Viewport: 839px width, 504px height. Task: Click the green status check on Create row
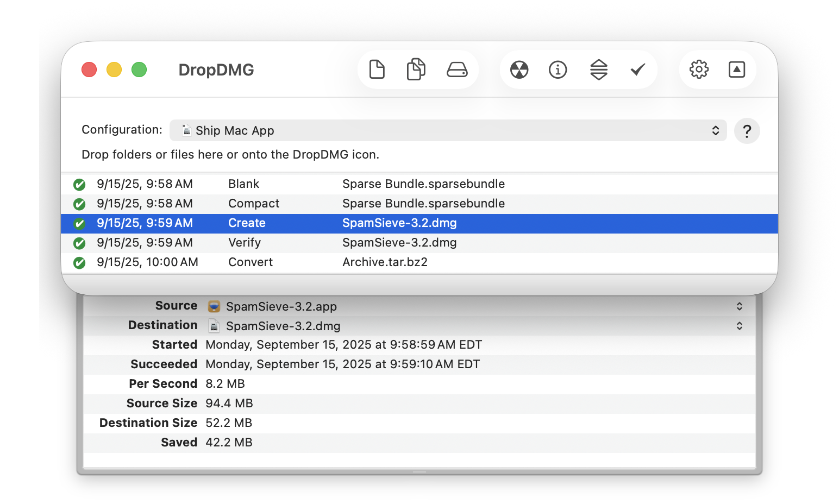[79, 223]
